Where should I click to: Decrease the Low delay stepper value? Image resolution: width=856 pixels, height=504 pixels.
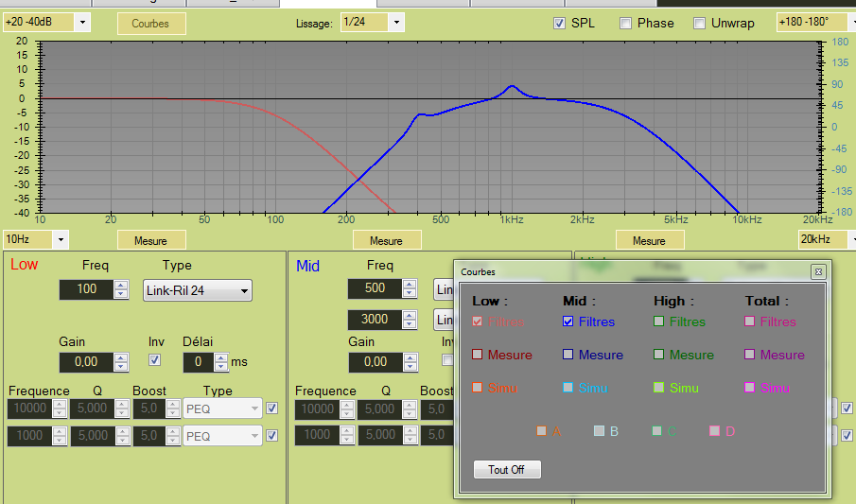(x=221, y=366)
